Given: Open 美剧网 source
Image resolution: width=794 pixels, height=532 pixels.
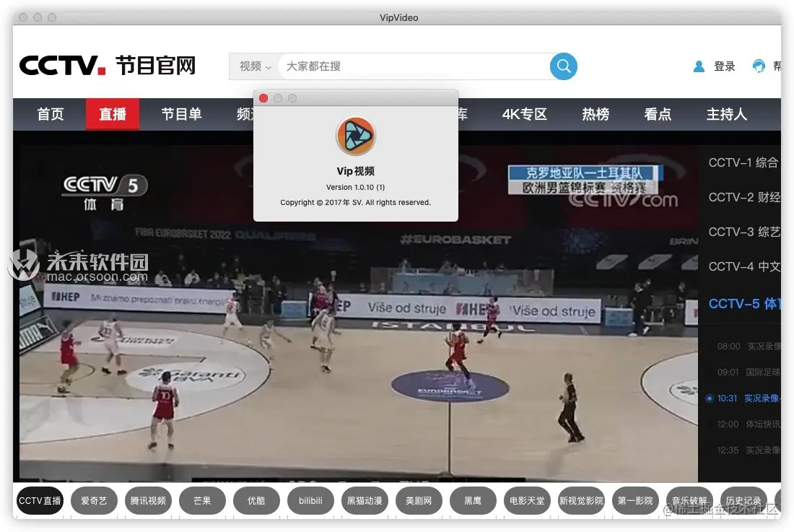Looking at the screenshot, I should point(419,501).
